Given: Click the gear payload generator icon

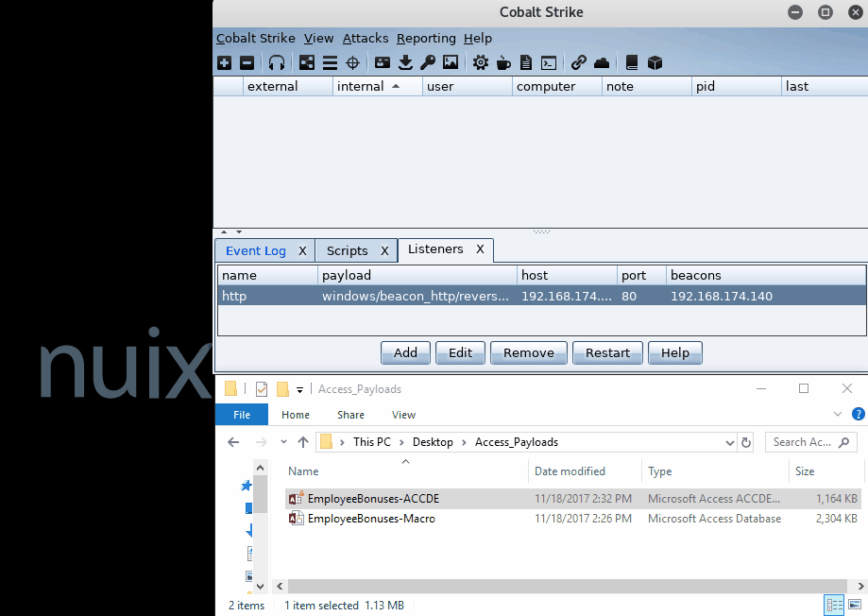Looking at the screenshot, I should (481, 63).
